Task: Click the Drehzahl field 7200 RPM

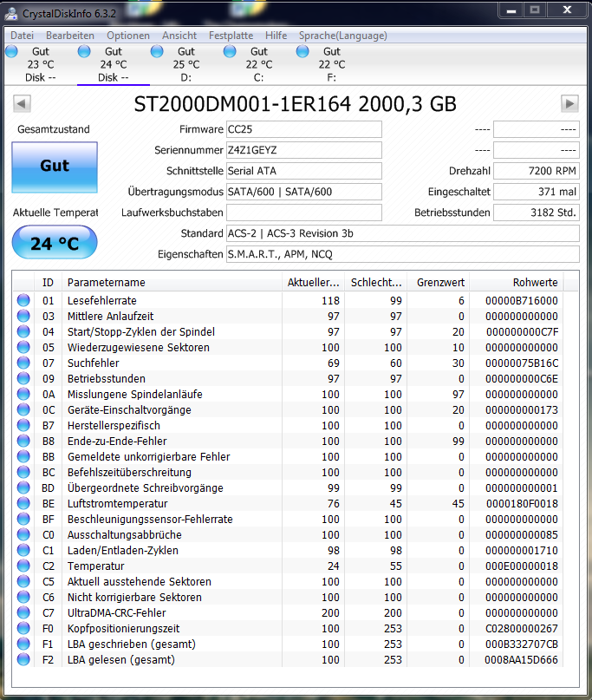Action: [537, 171]
